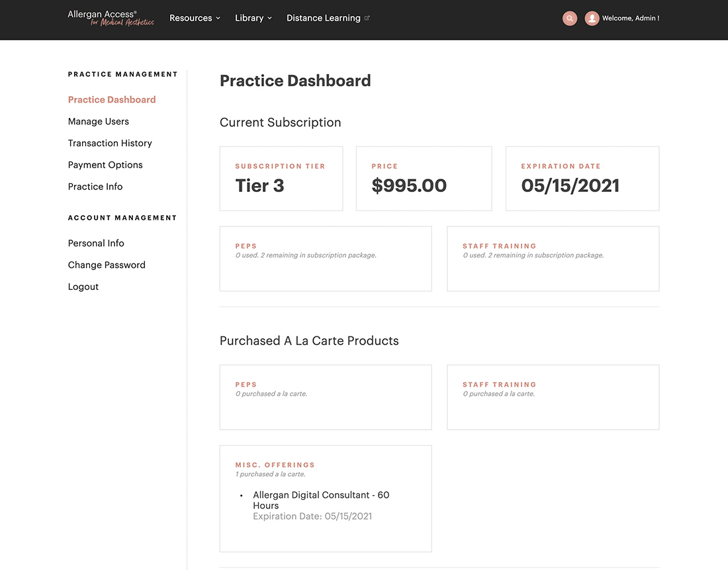Open Practice Info
This screenshot has width=728, height=570.
coord(95,186)
